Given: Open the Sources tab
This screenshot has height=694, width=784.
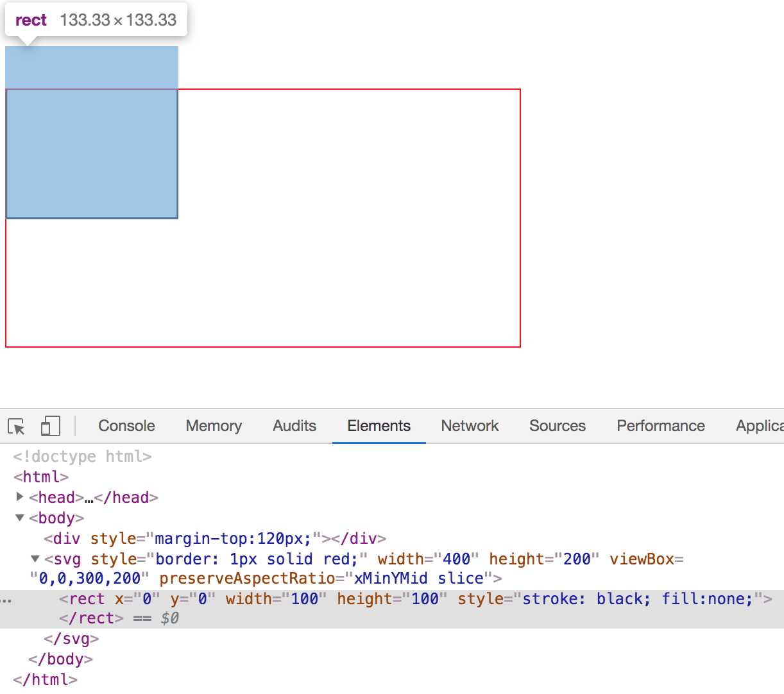Looking at the screenshot, I should pyautogui.click(x=558, y=426).
